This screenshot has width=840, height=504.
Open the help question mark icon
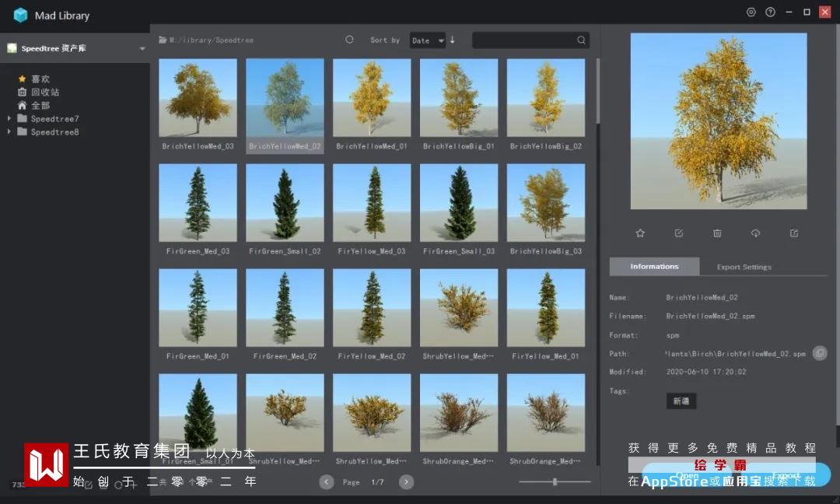pyautogui.click(x=770, y=12)
